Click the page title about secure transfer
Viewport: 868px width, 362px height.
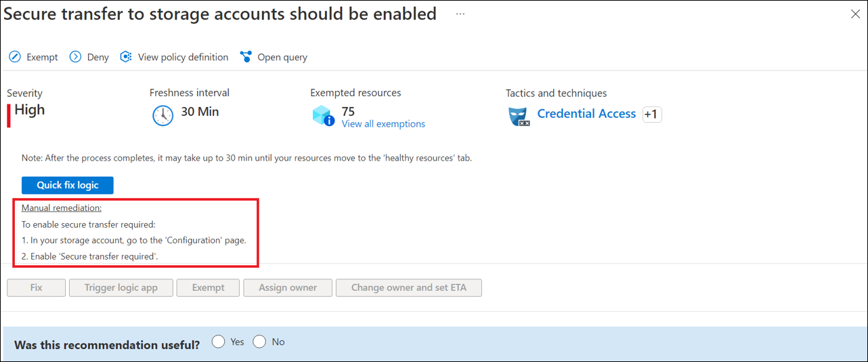220,14
